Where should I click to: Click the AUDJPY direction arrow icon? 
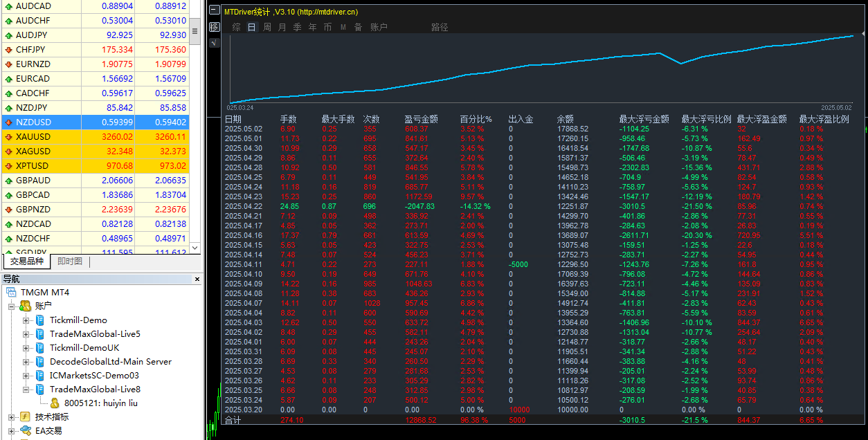point(8,35)
